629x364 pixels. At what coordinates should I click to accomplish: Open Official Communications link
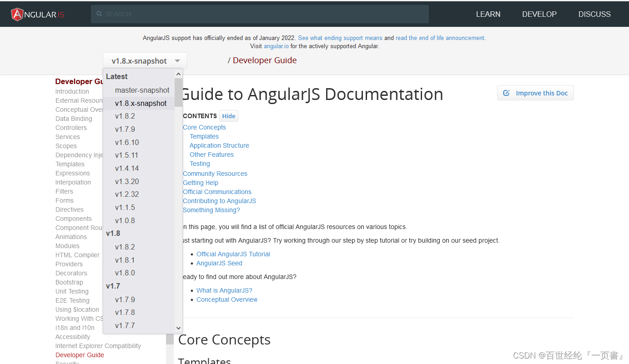[217, 192]
